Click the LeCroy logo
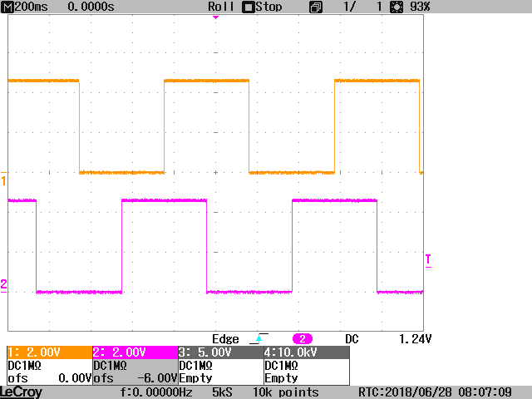This screenshot has height=399, width=532. point(22,392)
